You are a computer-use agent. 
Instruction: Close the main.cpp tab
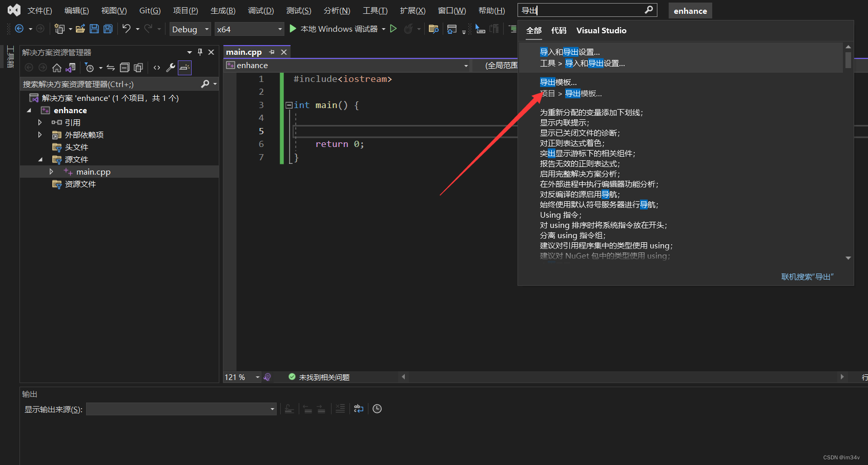point(284,52)
